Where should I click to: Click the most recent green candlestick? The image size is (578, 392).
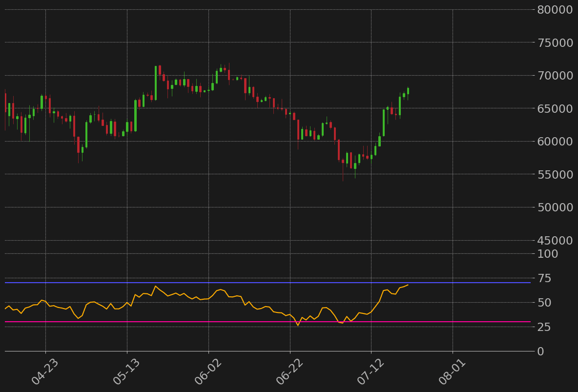[x=408, y=91]
